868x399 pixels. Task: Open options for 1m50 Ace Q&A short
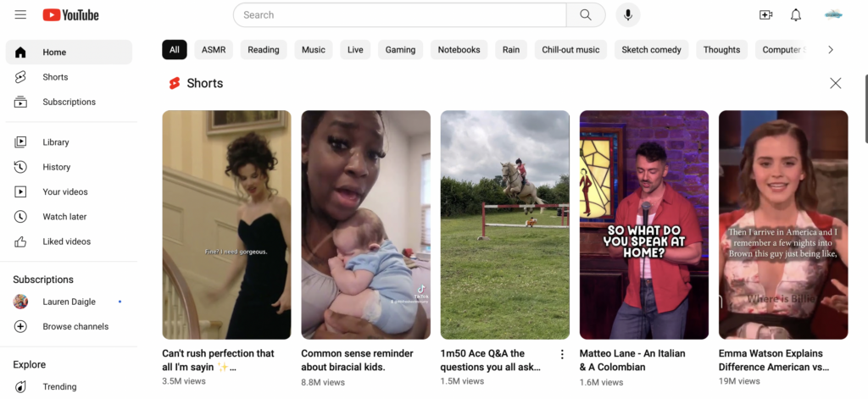point(562,355)
